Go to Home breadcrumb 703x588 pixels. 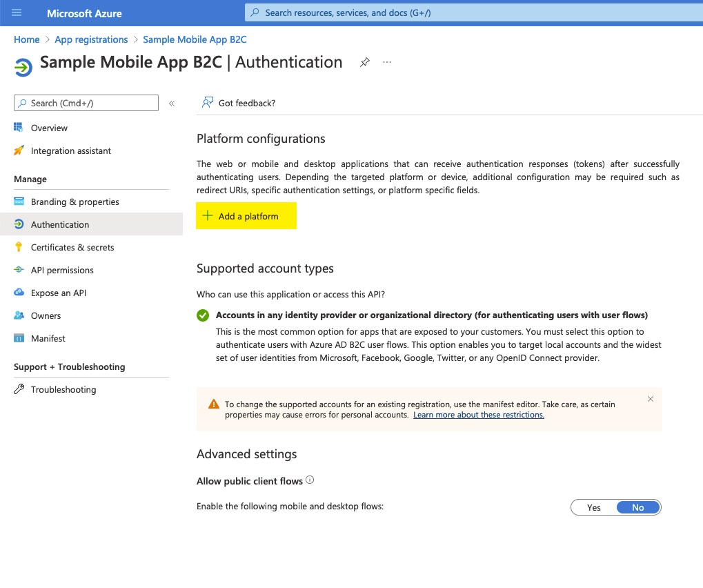coord(26,39)
